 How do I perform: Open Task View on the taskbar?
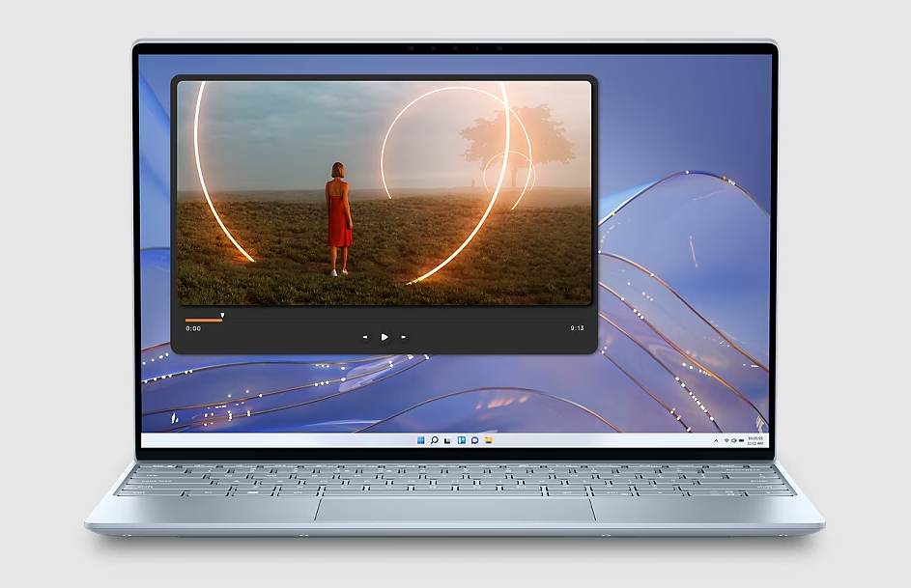pos(448,440)
